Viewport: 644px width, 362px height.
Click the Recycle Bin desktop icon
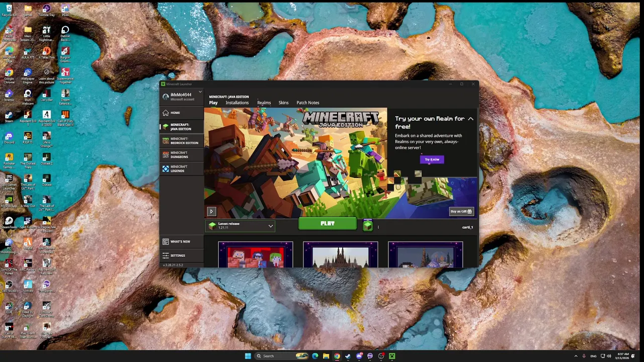[9, 10]
